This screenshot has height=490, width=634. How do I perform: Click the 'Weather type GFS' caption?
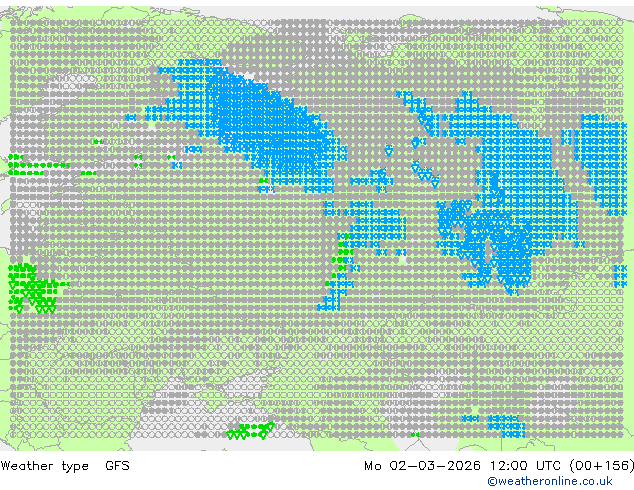tap(65, 466)
